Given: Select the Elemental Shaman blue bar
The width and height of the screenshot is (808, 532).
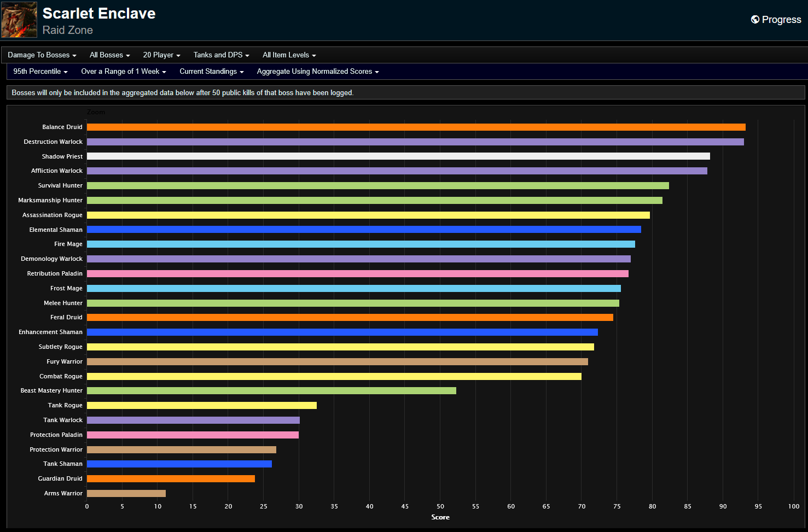Looking at the screenshot, I should (x=364, y=230).
